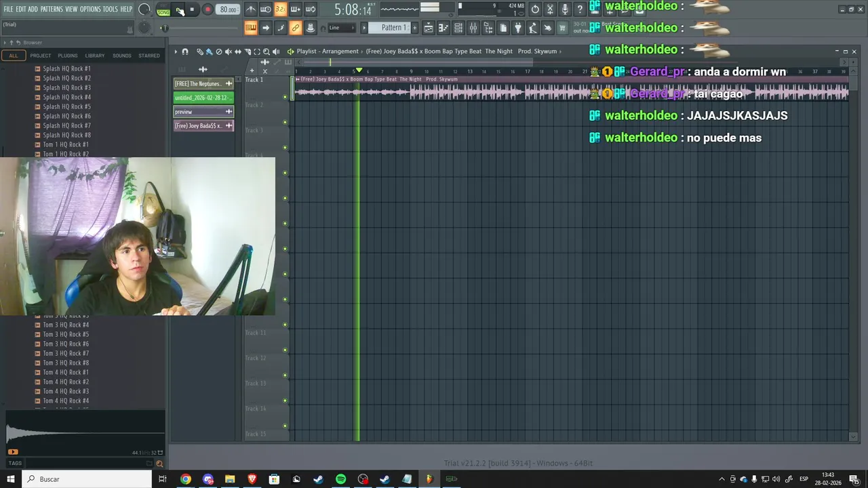Viewport: 868px width, 488px height.
Task: Select Tom 4 HQ Rock #4 sample
Action: [x=66, y=401]
